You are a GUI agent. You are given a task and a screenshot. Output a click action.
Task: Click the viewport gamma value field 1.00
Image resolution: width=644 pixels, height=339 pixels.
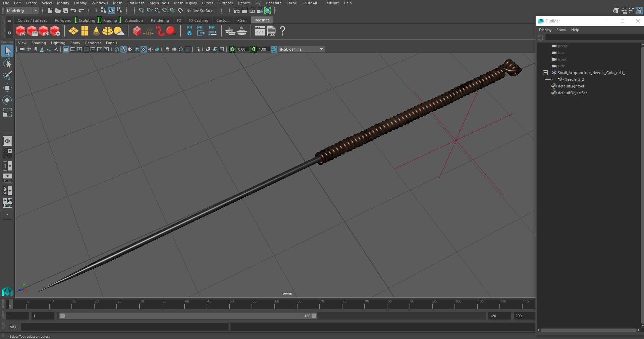pos(263,49)
